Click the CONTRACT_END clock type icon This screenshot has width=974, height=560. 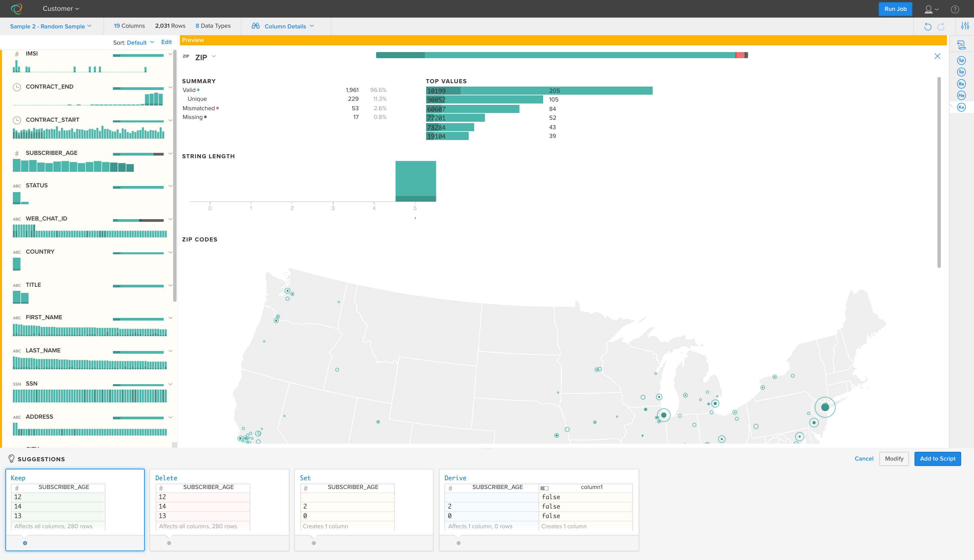pyautogui.click(x=17, y=87)
